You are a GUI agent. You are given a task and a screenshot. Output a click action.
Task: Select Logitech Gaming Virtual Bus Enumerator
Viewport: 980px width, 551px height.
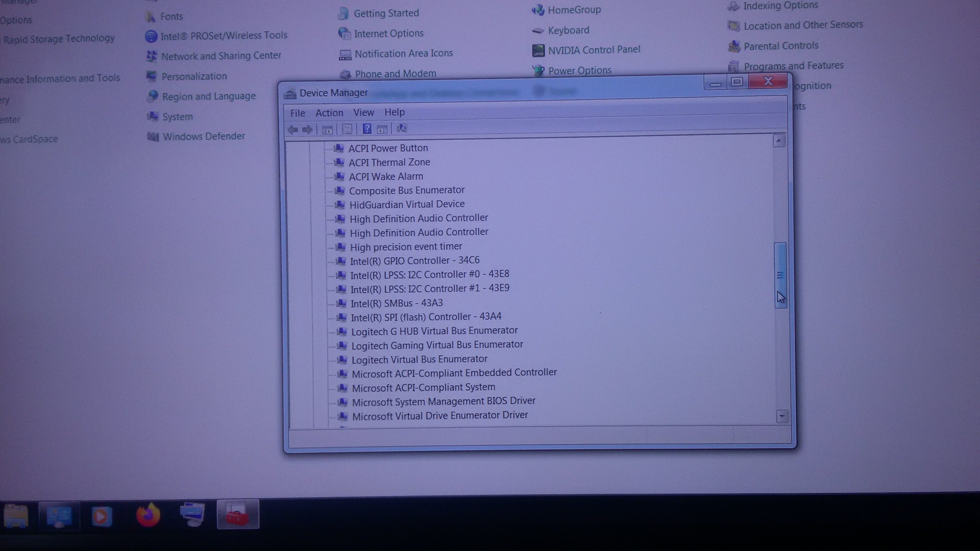coord(437,345)
